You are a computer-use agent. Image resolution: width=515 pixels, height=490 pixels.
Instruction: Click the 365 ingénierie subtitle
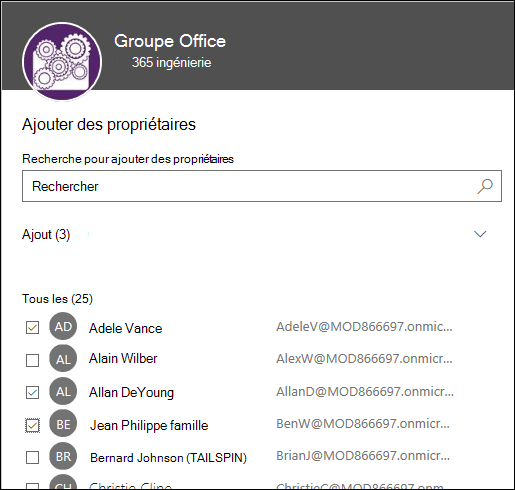pos(171,63)
